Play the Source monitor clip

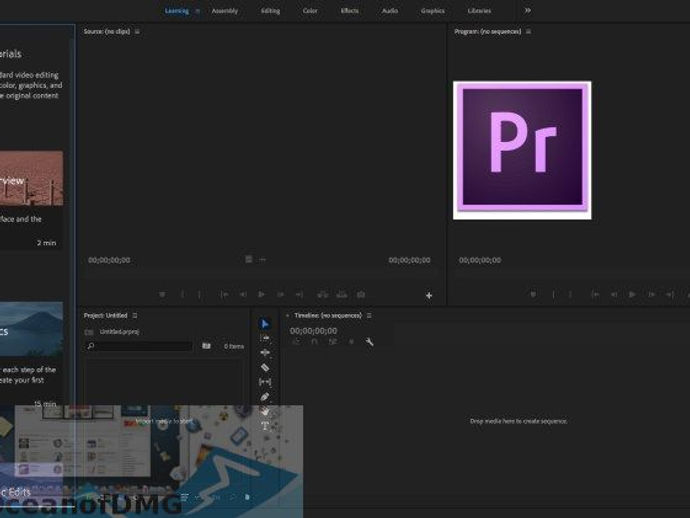tap(261, 294)
